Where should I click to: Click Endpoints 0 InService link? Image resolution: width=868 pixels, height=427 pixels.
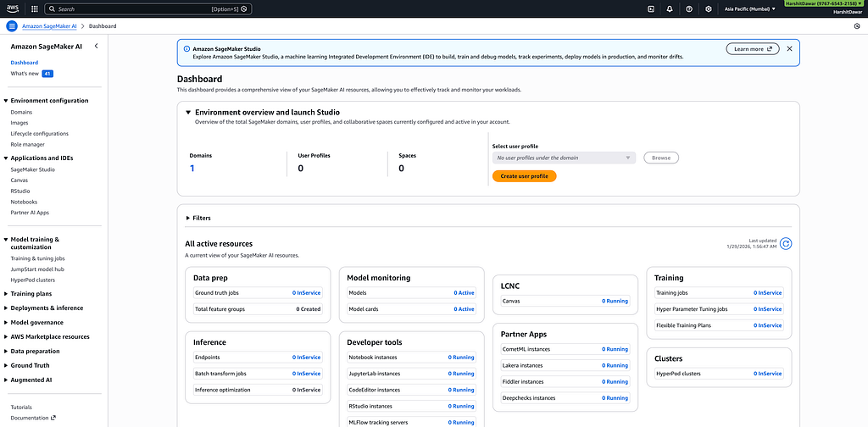tap(306, 358)
